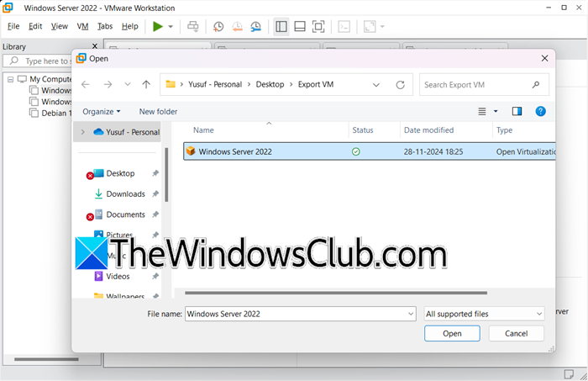The height and width of the screenshot is (381, 588).
Task: Open the stretch display dropdown arrow
Action: pyautogui.click(x=382, y=27)
